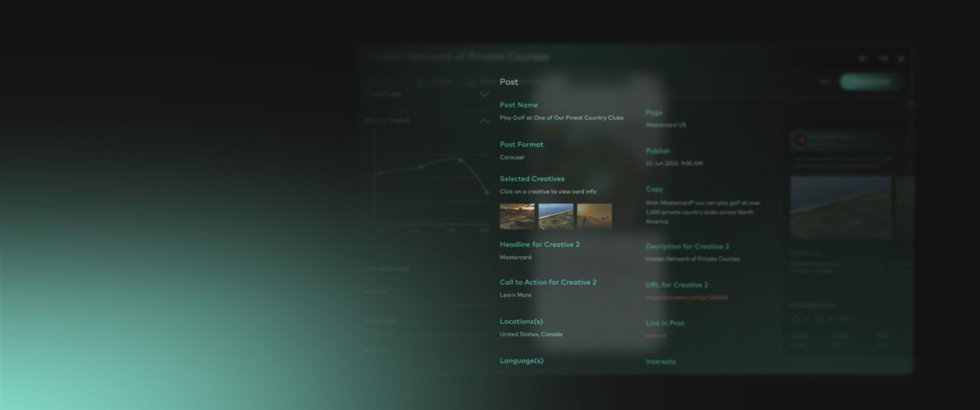The image size is (980, 410).
Task: Switch to leftmost tab under page title
Action: (x=386, y=82)
